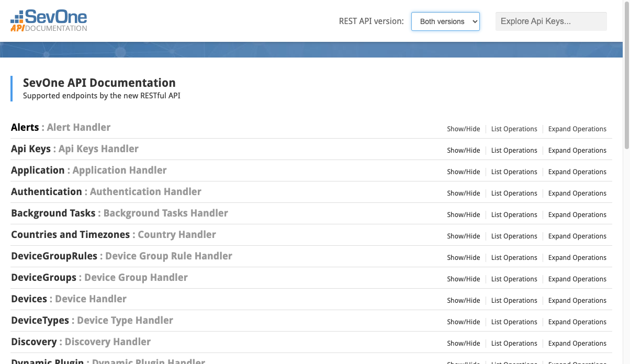
Task: Show/Hide the Countries and Timezones section
Action: click(x=464, y=236)
